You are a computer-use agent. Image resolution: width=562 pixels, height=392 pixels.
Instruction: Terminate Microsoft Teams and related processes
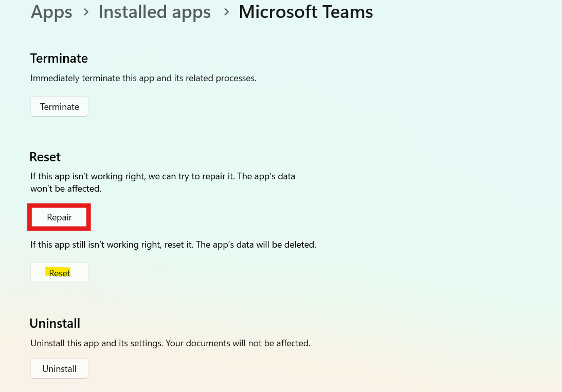click(x=59, y=106)
